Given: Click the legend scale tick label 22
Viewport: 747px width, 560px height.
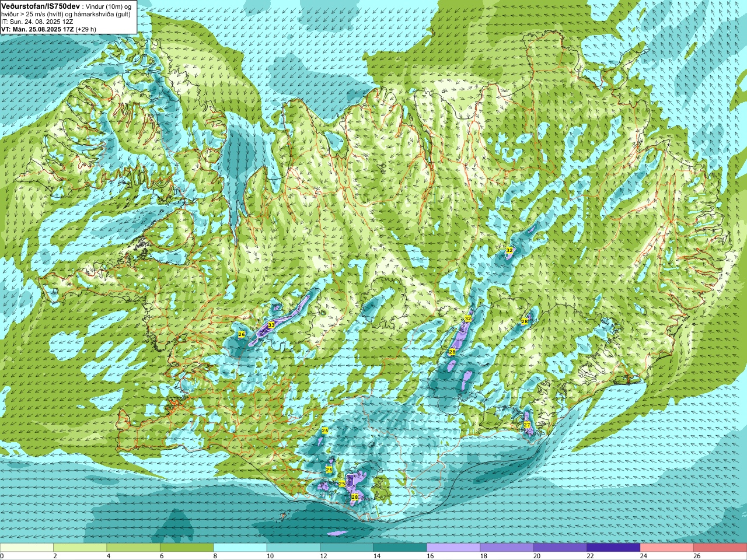Looking at the screenshot, I should [x=591, y=556].
